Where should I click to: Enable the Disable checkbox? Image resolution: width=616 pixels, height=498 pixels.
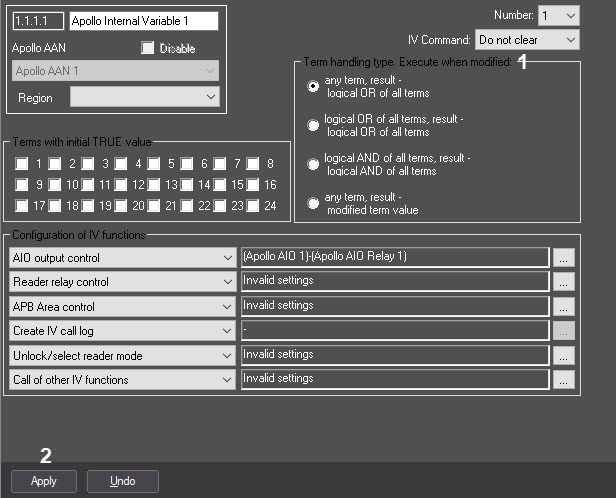[x=149, y=48]
